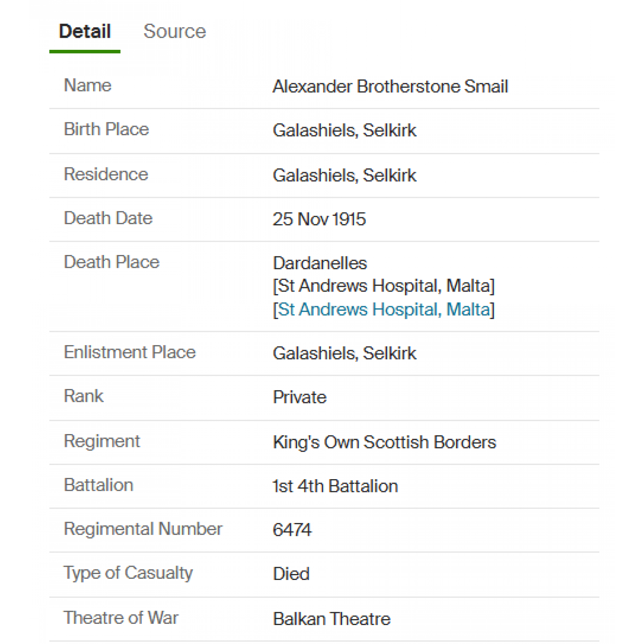The width and height of the screenshot is (644, 644).
Task: Click the 1st 4th Battalion value
Action: (336, 486)
